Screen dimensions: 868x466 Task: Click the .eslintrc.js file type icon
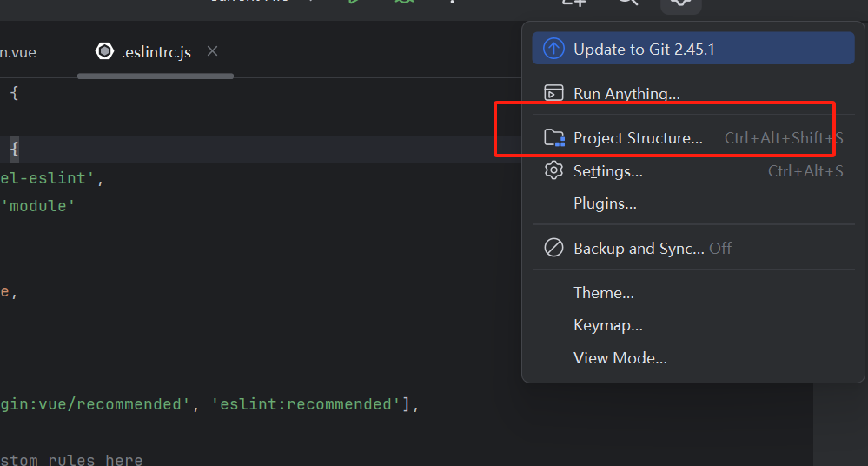point(105,52)
